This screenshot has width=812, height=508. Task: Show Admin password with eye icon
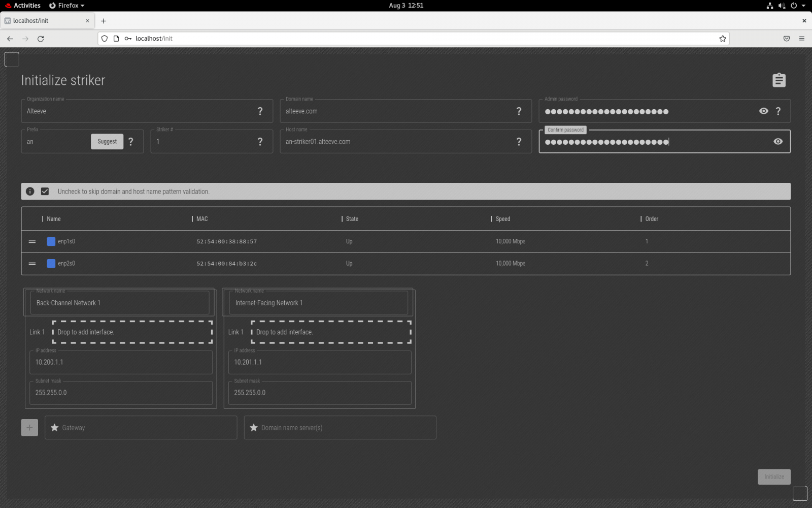pos(763,111)
